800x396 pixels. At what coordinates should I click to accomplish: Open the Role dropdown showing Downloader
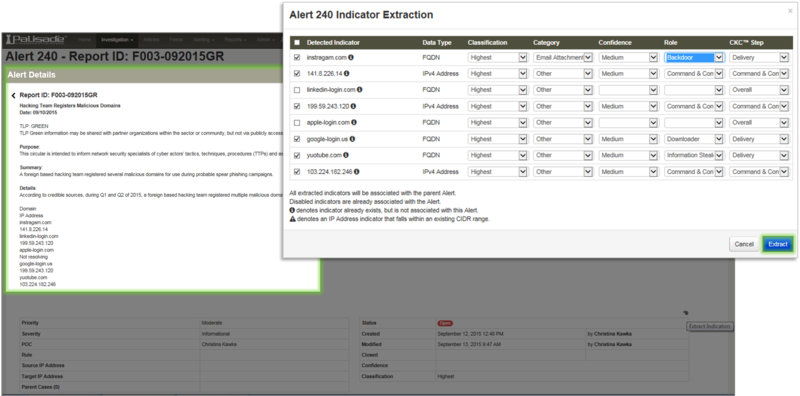click(694, 139)
